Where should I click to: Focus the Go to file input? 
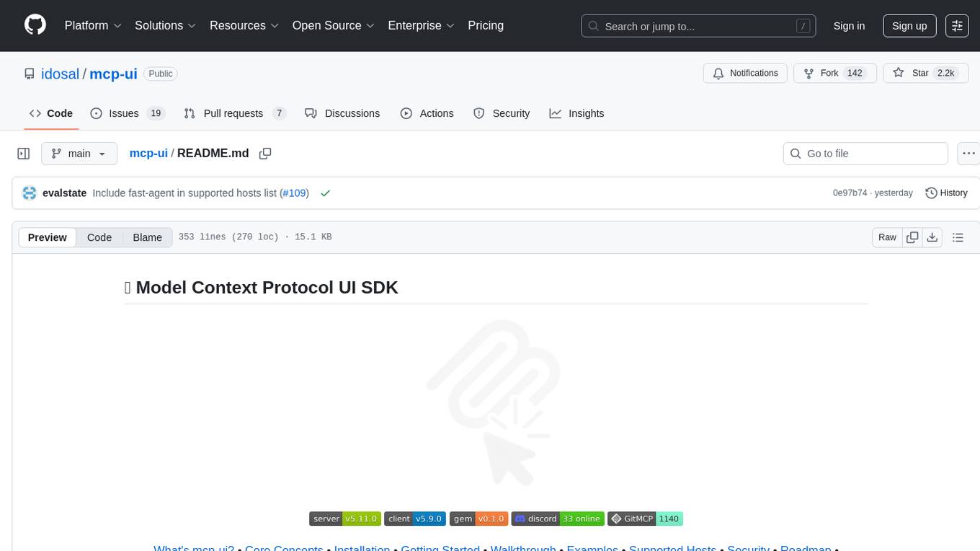click(x=865, y=154)
